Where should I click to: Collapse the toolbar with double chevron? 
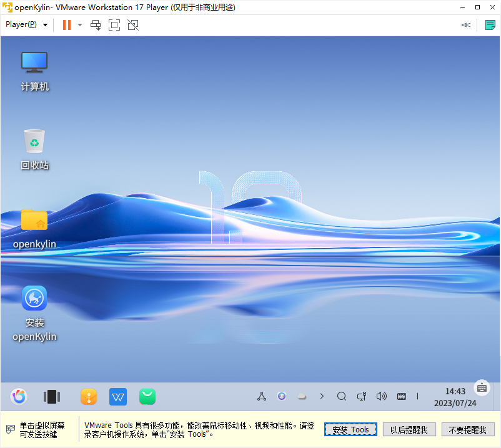466,25
